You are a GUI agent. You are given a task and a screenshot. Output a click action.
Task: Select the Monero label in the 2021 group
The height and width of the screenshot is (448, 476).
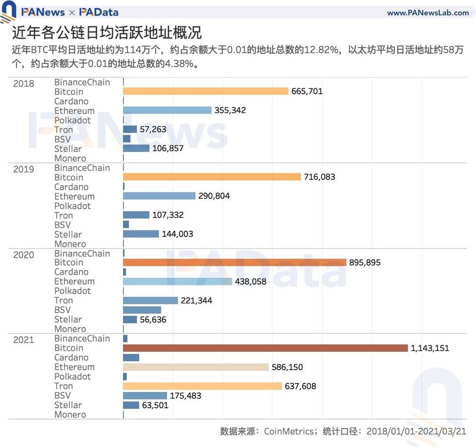point(69,414)
